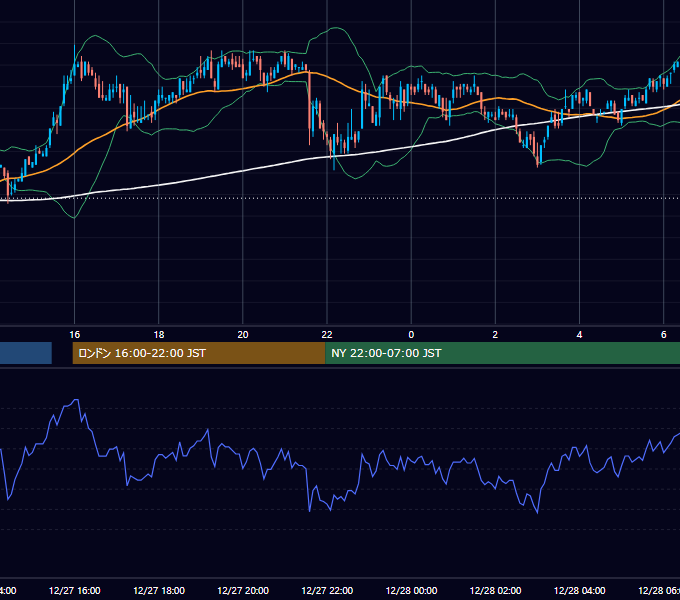Image resolution: width=680 pixels, height=600 pixels.
Task: Click the 12/28 00:00 time label
Action: click(x=411, y=590)
